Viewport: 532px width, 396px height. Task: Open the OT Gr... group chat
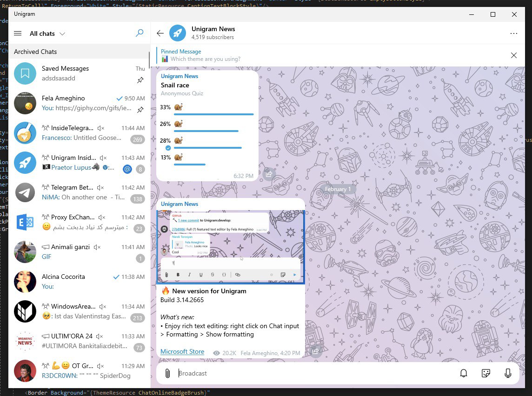(x=79, y=371)
